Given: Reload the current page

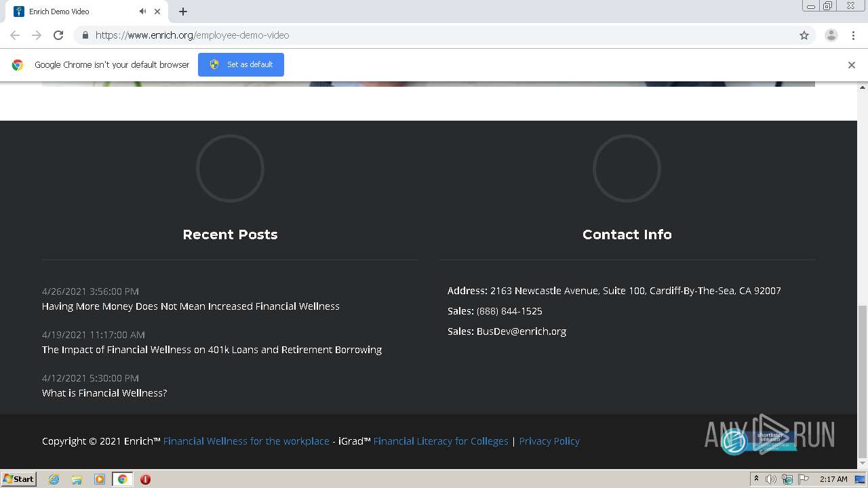Looking at the screenshot, I should click(x=58, y=35).
